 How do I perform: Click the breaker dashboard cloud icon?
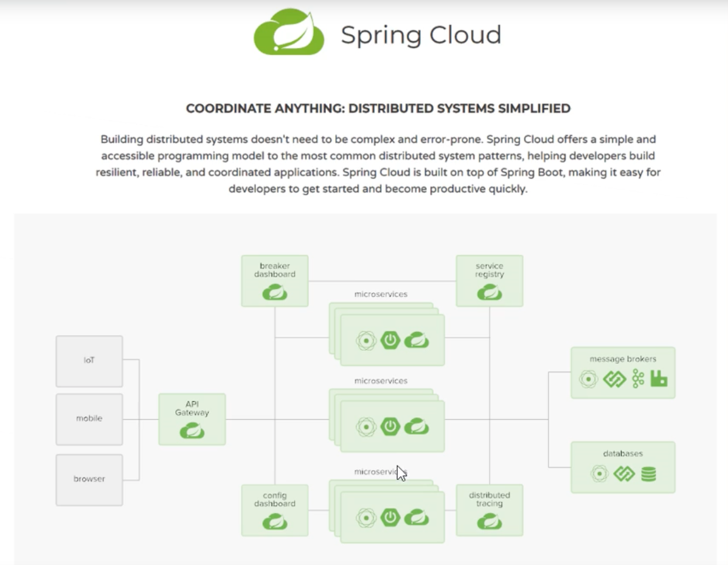(x=275, y=293)
